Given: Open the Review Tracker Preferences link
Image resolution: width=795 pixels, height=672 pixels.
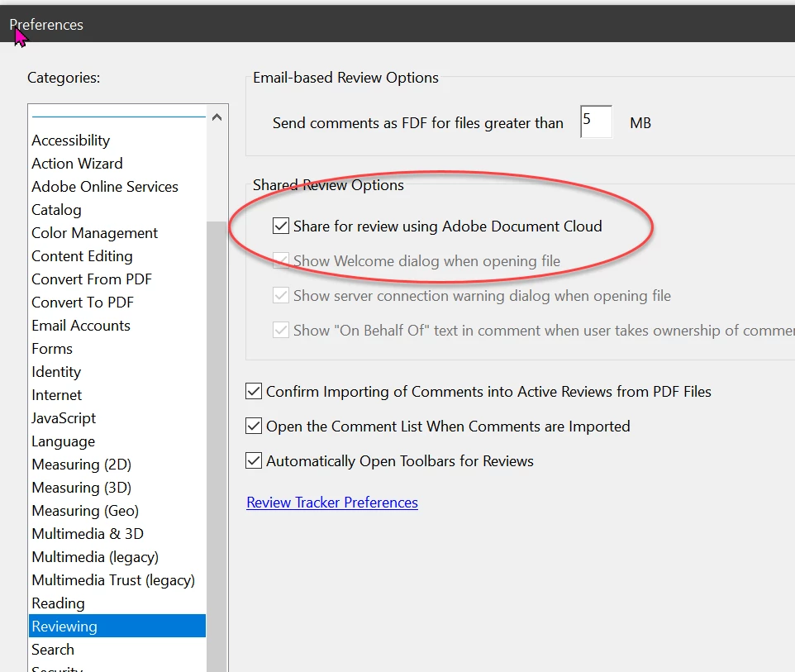Looking at the screenshot, I should coord(332,503).
